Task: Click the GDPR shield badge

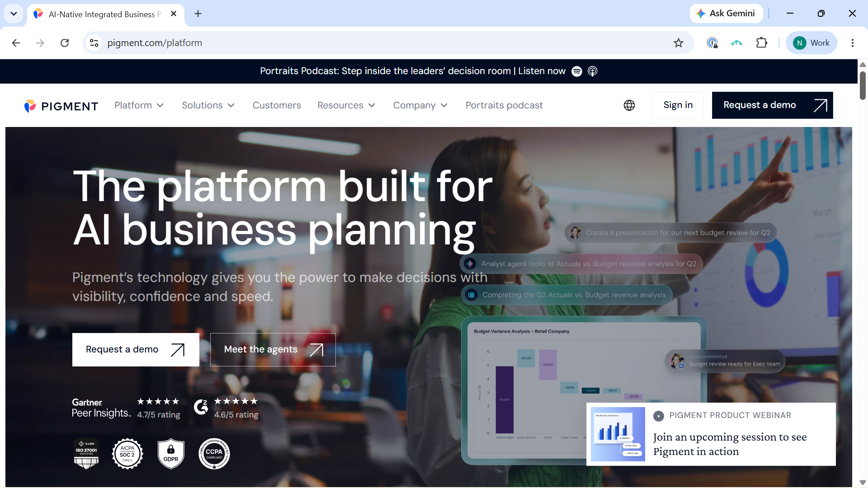Action: pos(171,454)
